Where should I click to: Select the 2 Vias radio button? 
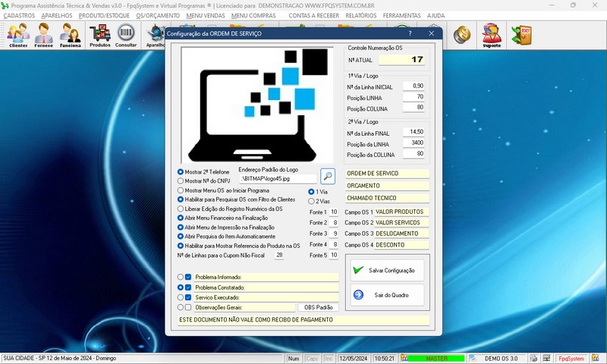coord(311,201)
